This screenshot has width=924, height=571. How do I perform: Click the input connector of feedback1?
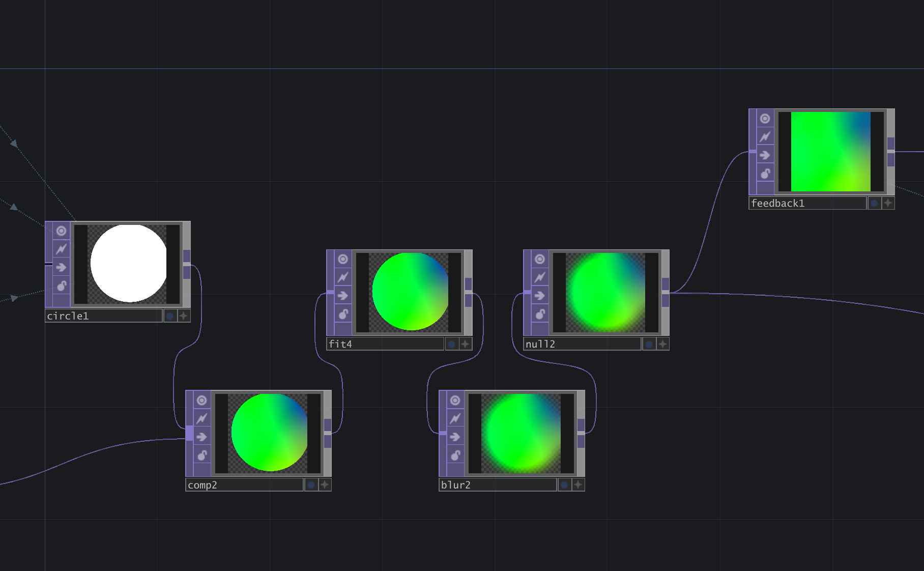coord(753,151)
